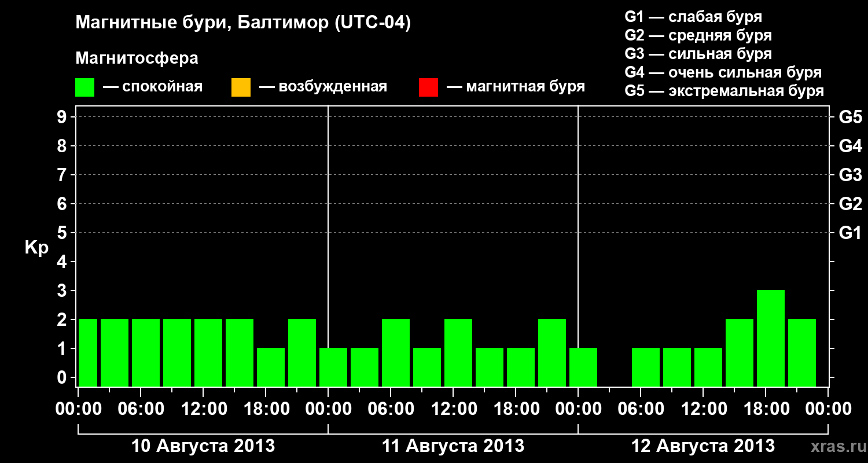Click the '— магнитная буря' legend label
This screenshot has width=868, height=463.
[x=516, y=87]
